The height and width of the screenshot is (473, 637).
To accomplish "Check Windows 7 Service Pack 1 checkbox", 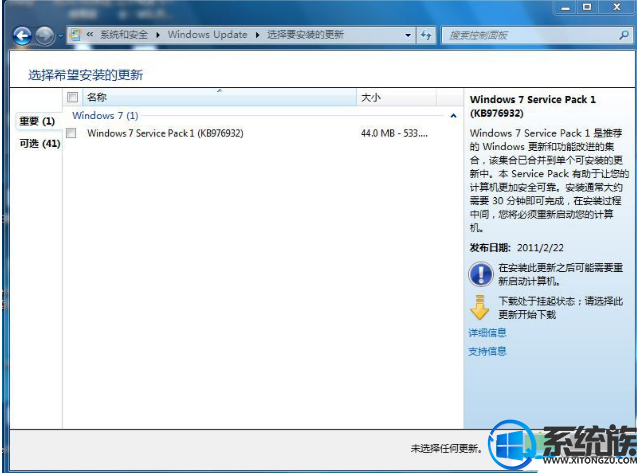I will (x=71, y=133).
